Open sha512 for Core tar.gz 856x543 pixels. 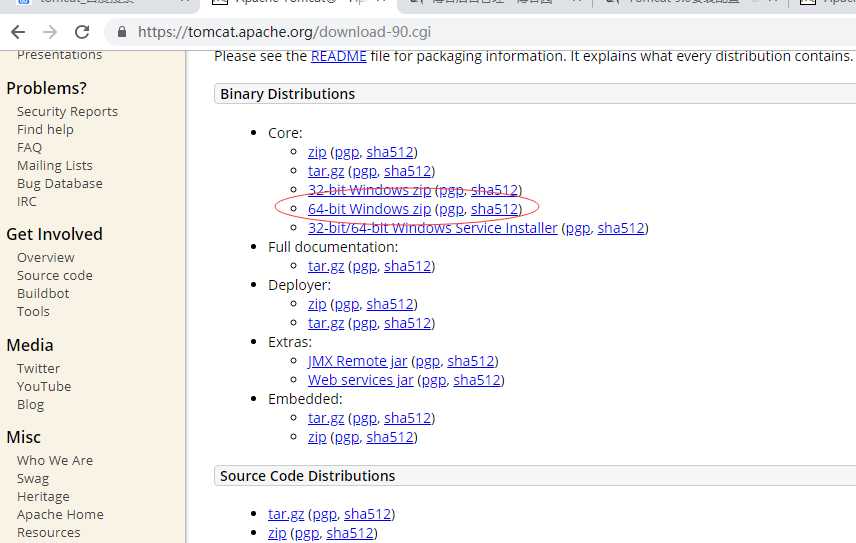coord(408,171)
